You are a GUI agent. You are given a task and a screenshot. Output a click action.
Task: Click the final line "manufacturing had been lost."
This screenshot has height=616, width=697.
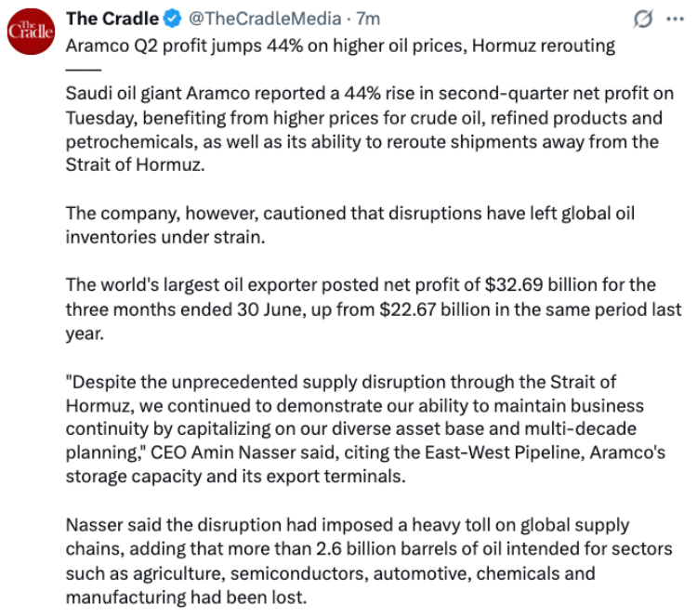point(186,597)
